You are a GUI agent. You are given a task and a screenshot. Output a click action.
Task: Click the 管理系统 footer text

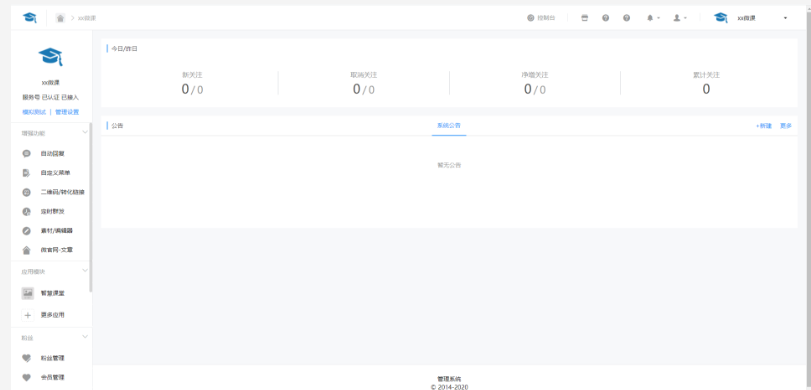tap(449, 379)
